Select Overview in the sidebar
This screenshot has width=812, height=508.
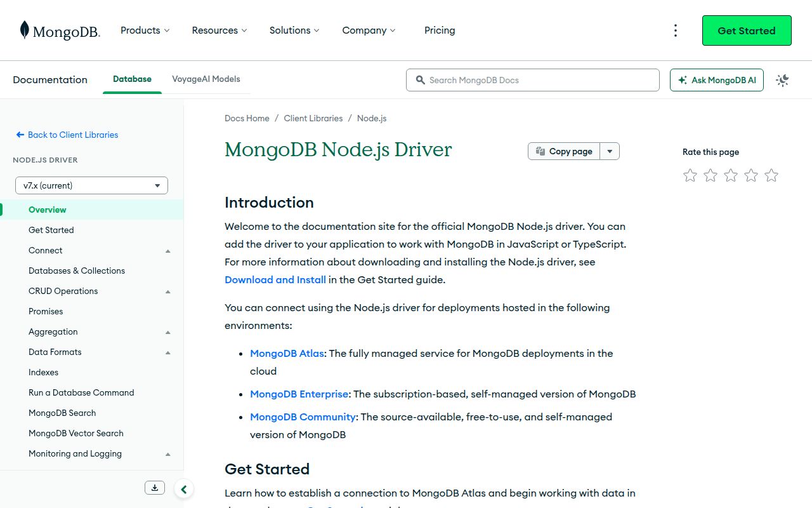91,210
